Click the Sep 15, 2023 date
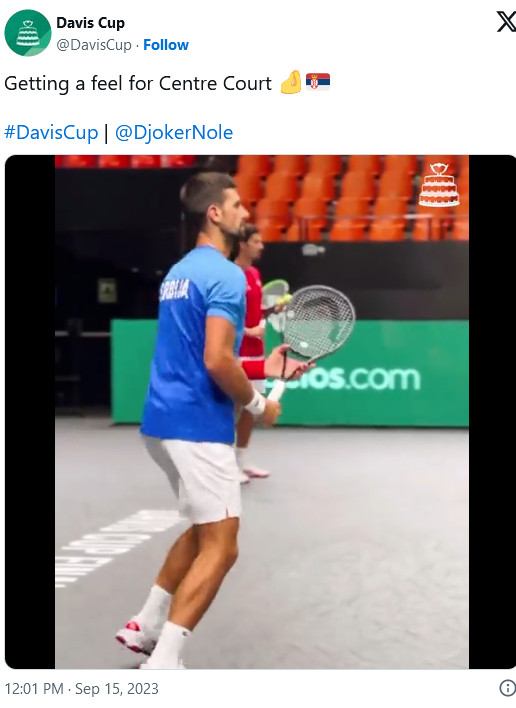 click(116, 689)
